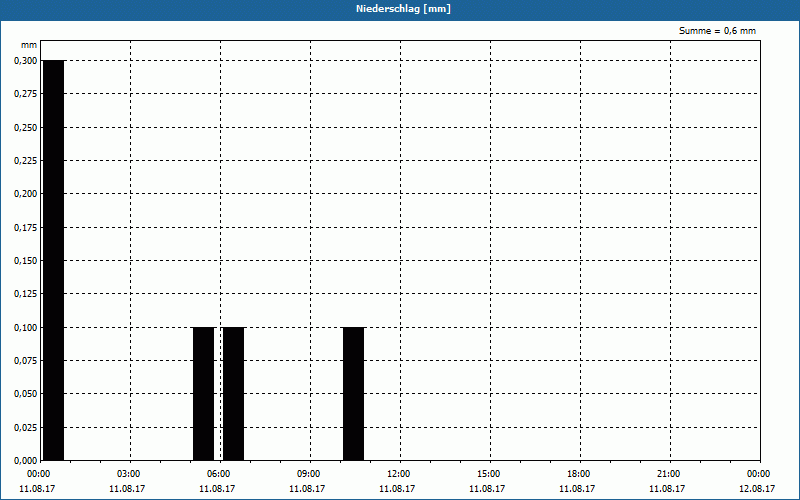Viewport: 800px width, 500px height.
Task: Select the 0,050 y-axis value
Action: pos(26,394)
